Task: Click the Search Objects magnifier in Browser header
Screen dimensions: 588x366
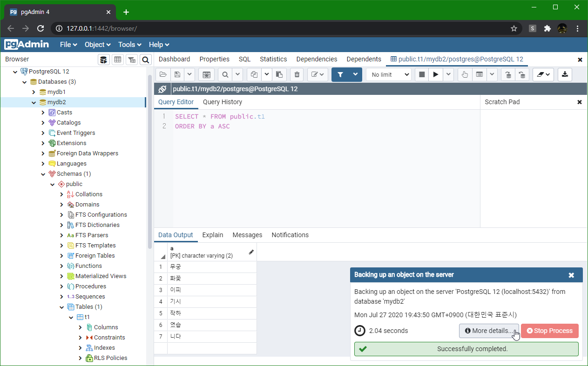Action: click(146, 60)
